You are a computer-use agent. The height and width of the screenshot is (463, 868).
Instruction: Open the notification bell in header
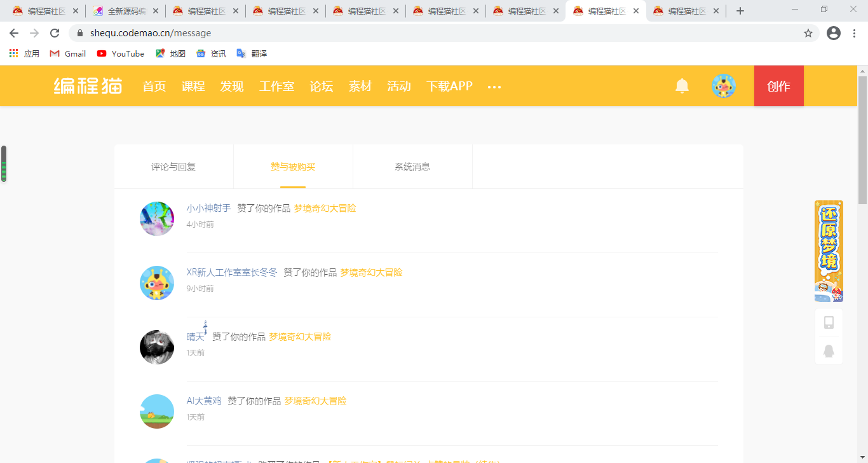[x=682, y=86]
